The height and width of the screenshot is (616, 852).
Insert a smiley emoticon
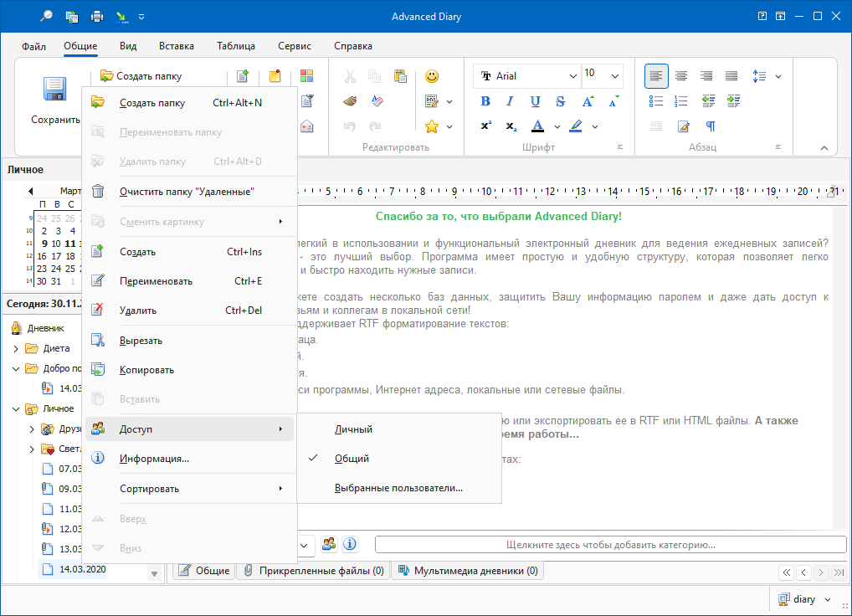pyautogui.click(x=432, y=76)
